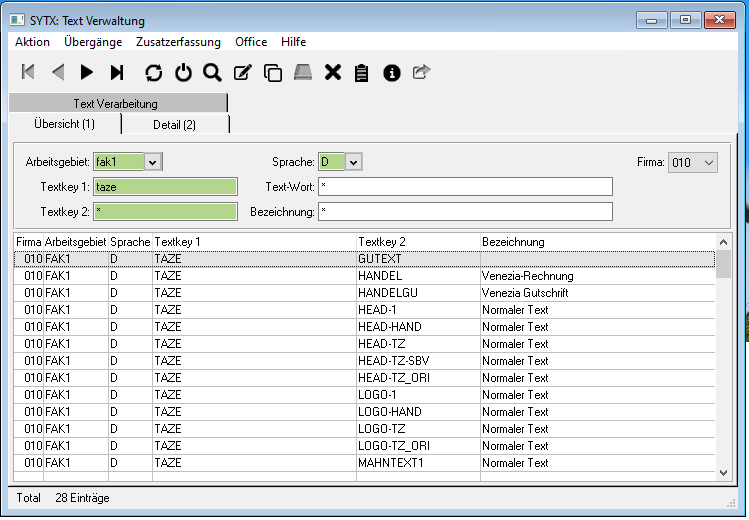Open the Sprache dropdown
Viewport: 749px width, 520px height.
pos(354,162)
